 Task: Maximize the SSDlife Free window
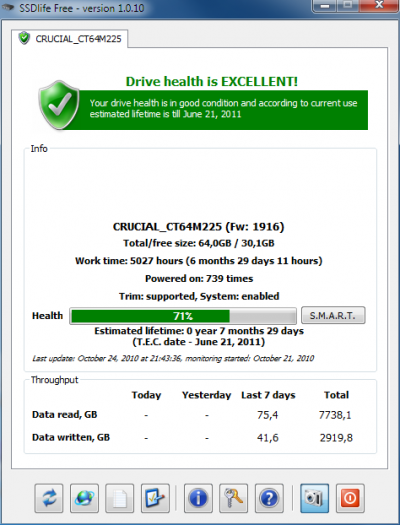coord(347,5)
